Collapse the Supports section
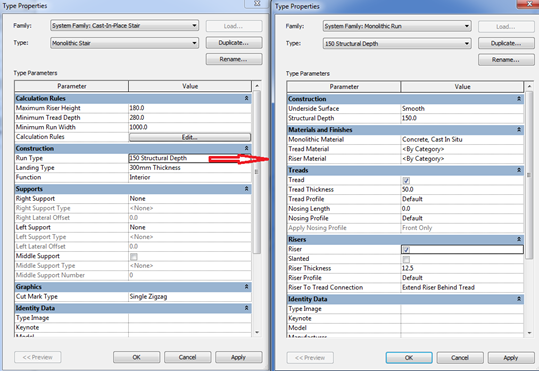 (x=246, y=189)
